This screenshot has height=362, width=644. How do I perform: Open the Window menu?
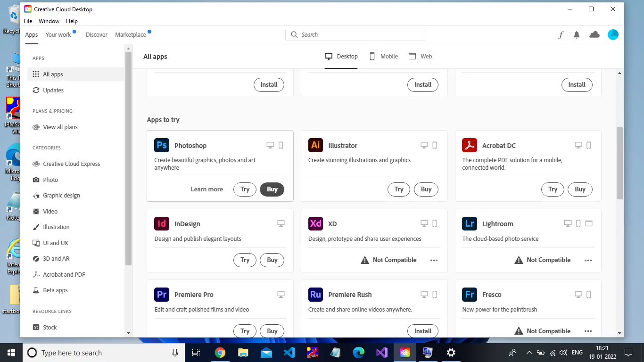click(49, 21)
